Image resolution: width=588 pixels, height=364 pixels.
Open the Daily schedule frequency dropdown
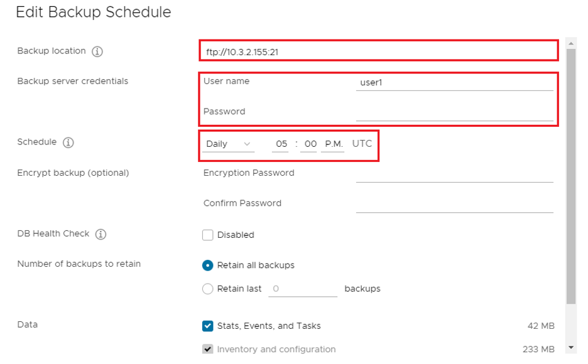(x=229, y=144)
